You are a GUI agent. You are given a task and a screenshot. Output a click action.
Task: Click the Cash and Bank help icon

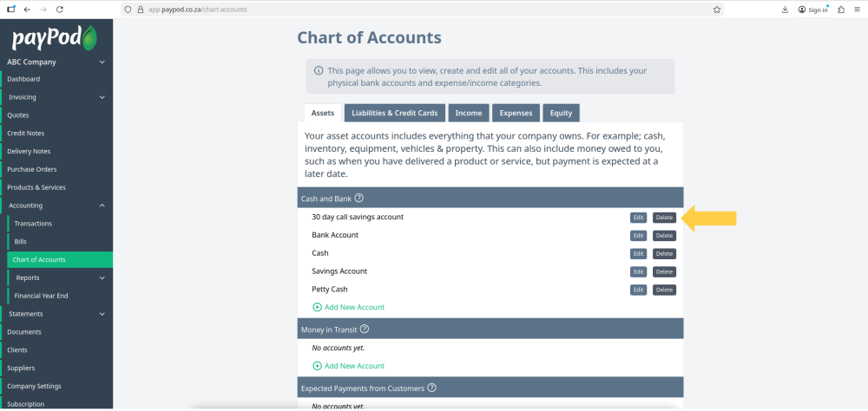[x=358, y=198]
